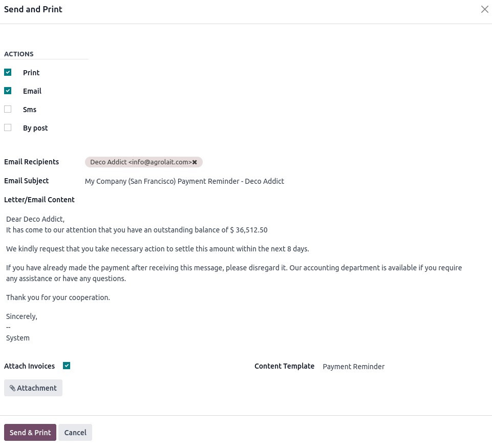This screenshot has width=492, height=448.
Task: Select the Deco Addict recipient tag
Action: [x=138, y=162]
